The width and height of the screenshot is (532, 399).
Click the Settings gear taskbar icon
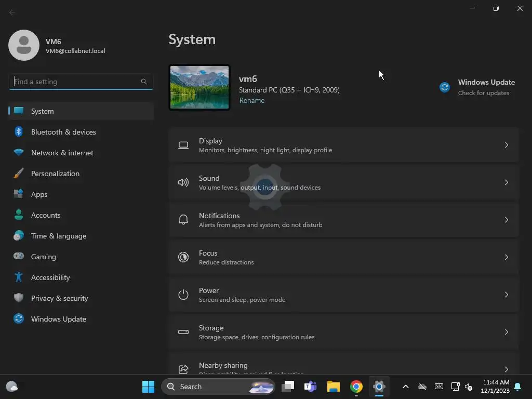coord(379,387)
